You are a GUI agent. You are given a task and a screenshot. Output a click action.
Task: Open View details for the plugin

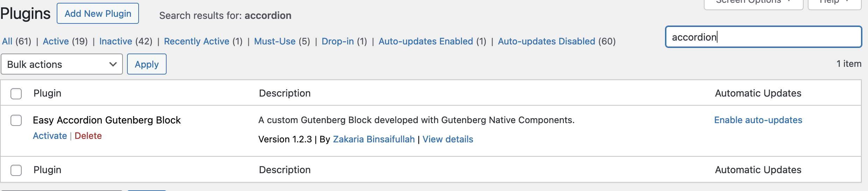pyautogui.click(x=448, y=139)
